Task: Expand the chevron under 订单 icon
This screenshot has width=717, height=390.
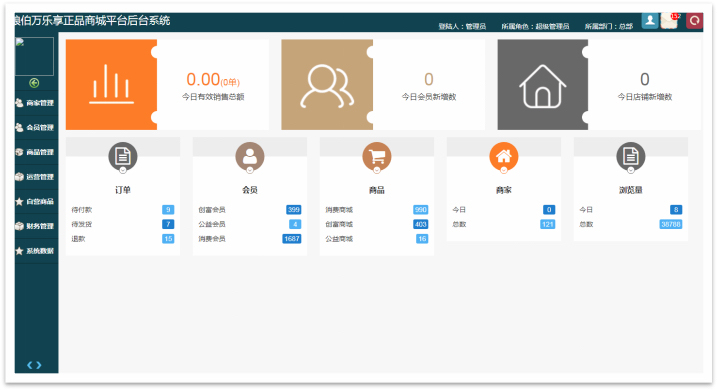Action: click(123, 170)
